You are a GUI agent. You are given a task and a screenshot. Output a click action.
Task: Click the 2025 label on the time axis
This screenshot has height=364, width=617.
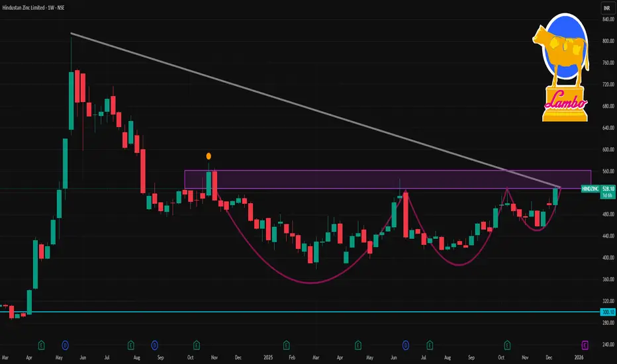268,357
